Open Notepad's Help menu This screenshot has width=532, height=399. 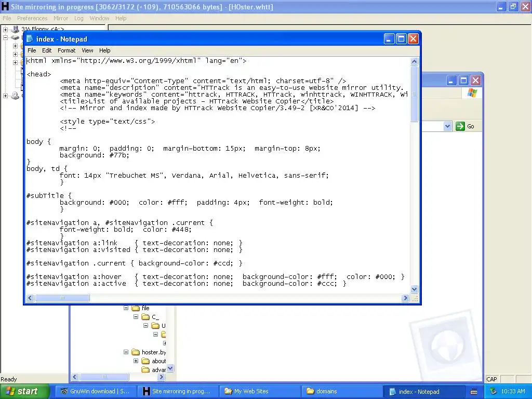(105, 50)
